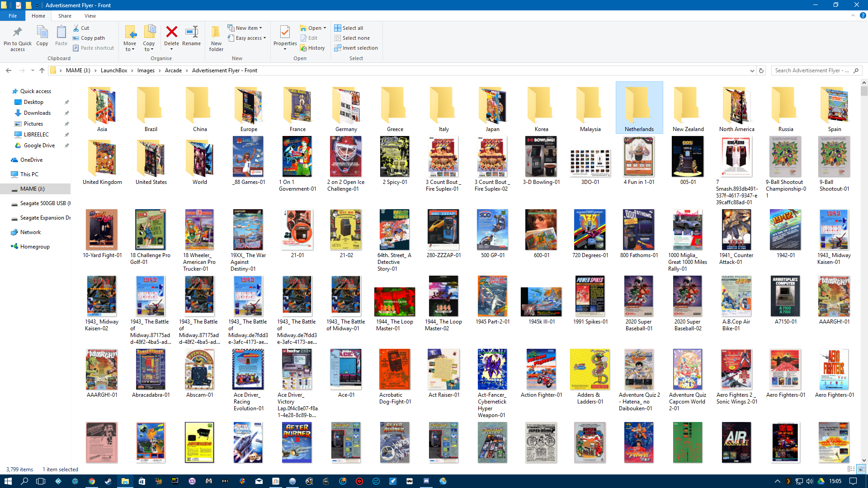Click Images in breadcrumb path
Screen dimensions: 868x488
click(146, 70)
